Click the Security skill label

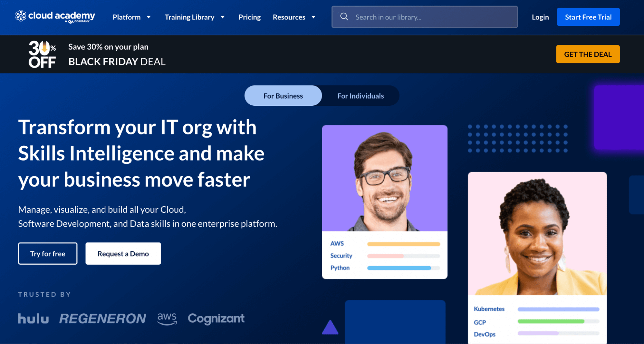click(341, 256)
